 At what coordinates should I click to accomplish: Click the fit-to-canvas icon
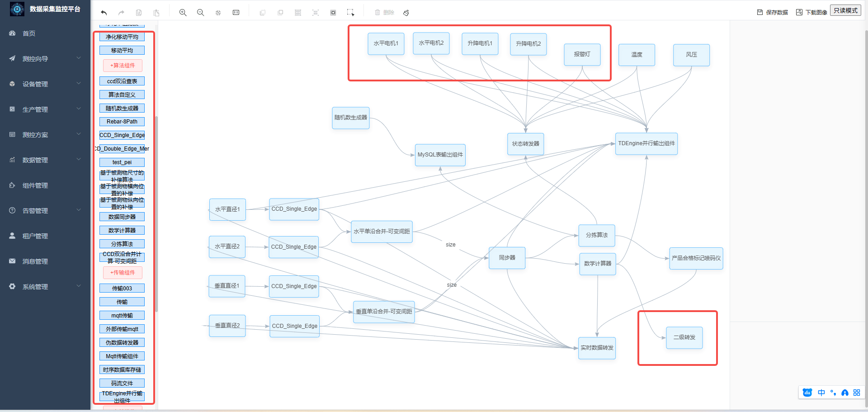coord(218,13)
